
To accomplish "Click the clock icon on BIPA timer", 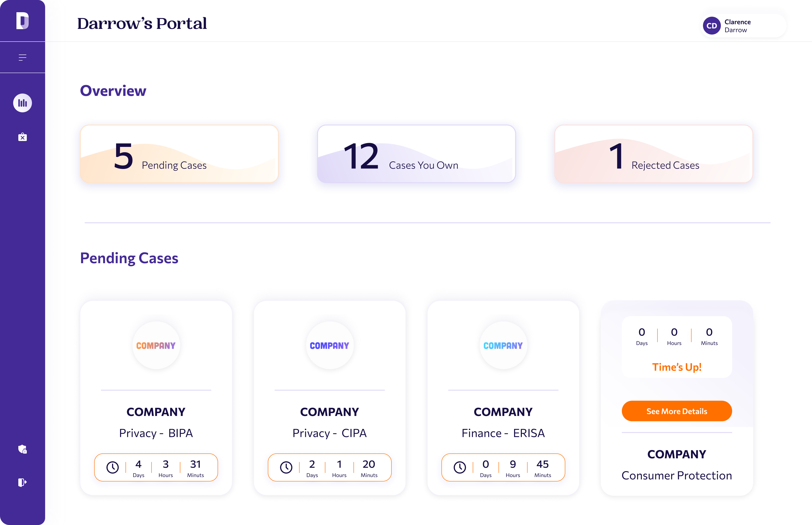I will (x=113, y=467).
